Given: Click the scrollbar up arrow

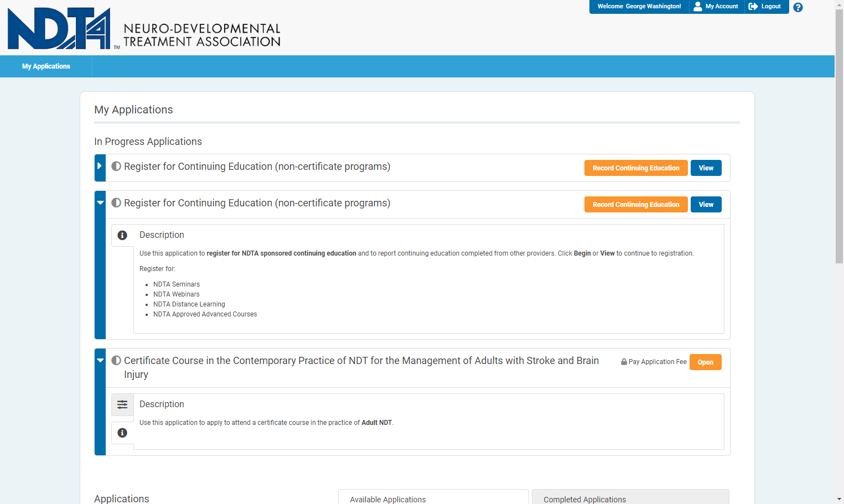Looking at the screenshot, I should [x=840, y=4].
